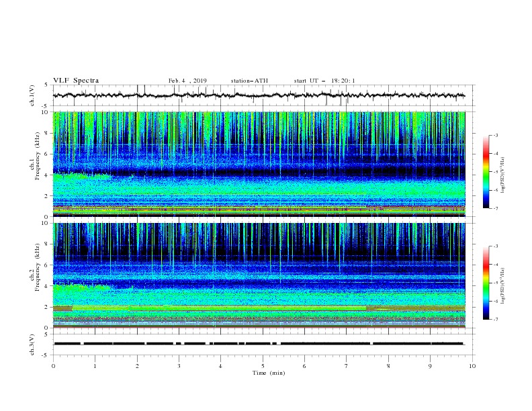This screenshot has width=532, height=411.
Task: Click the "6" tick on the Time axis
Action: (304, 366)
